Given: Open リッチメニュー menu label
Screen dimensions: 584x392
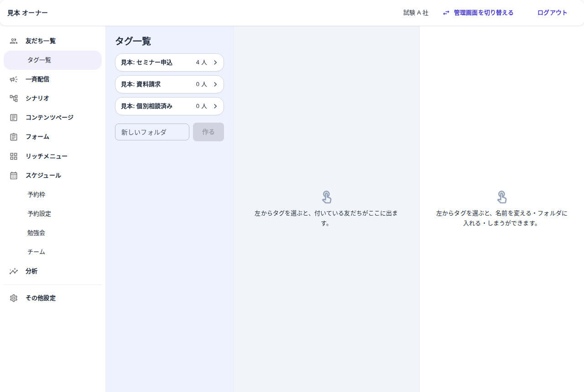Looking at the screenshot, I should tap(47, 156).
